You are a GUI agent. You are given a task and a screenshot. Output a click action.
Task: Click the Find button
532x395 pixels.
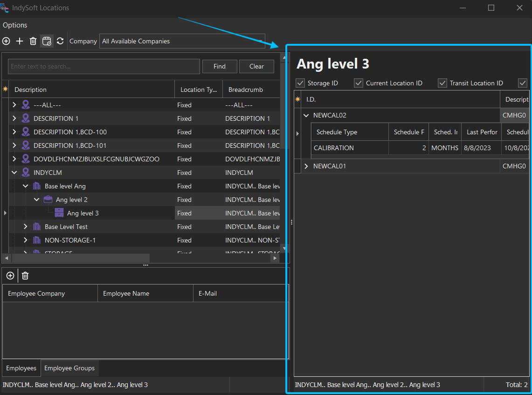[220, 66]
